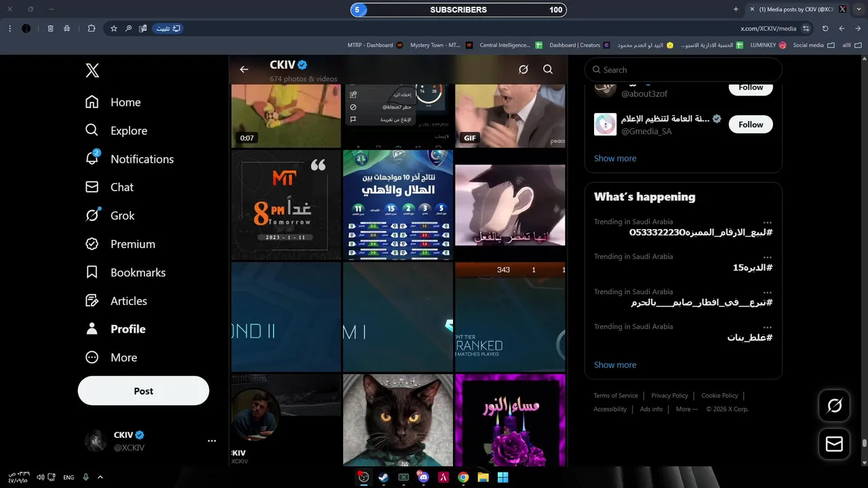The height and width of the screenshot is (488, 868).
Task: Open Grok in the sidebar
Action: tap(110, 216)
